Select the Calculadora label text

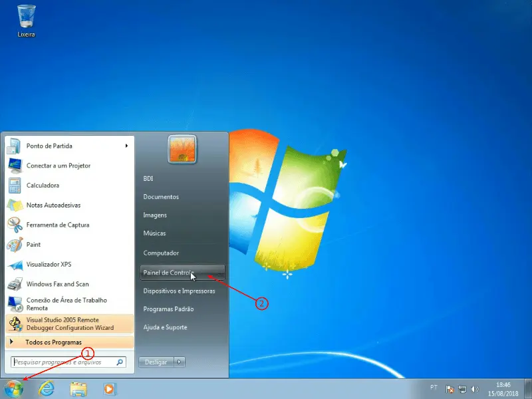pyautogui.click(x=43, y=186)
